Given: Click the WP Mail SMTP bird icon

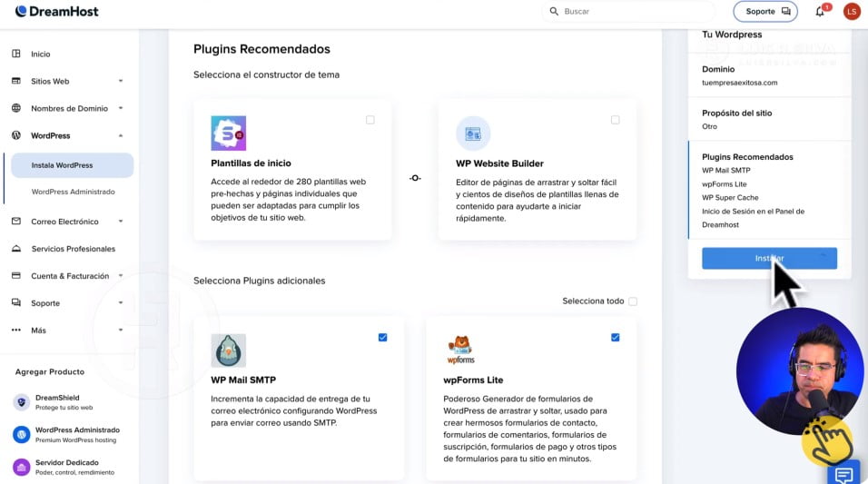Looking at the screenshot, I should click(x=228, y=350).
